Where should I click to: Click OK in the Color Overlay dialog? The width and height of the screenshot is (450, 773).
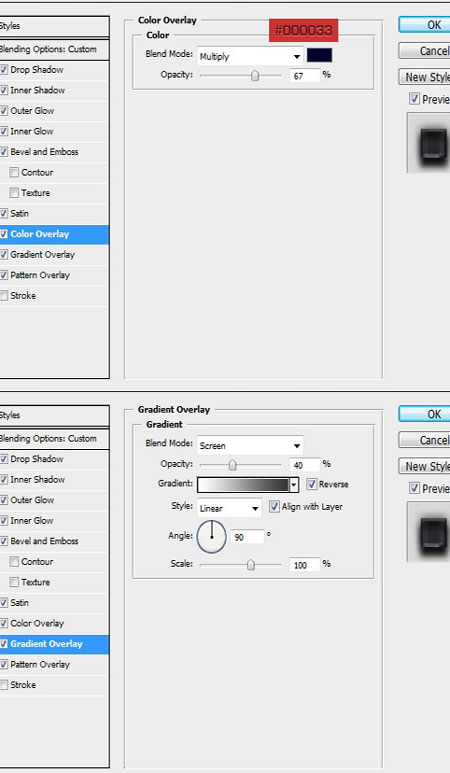(x=425, y=25)
